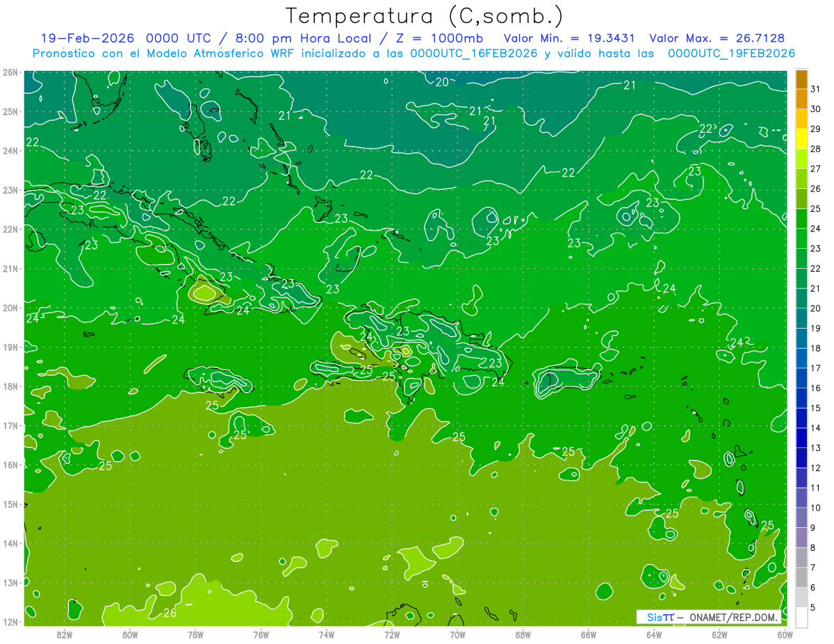The width and height of the screenshot is (834, 644).
Task: Click the "15" color scale label
Action: click(x=815, y=408)
